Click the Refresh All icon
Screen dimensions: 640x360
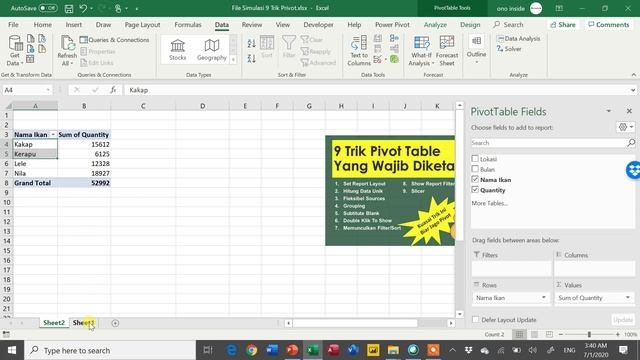pyautogui.click(x=67, y=51)
